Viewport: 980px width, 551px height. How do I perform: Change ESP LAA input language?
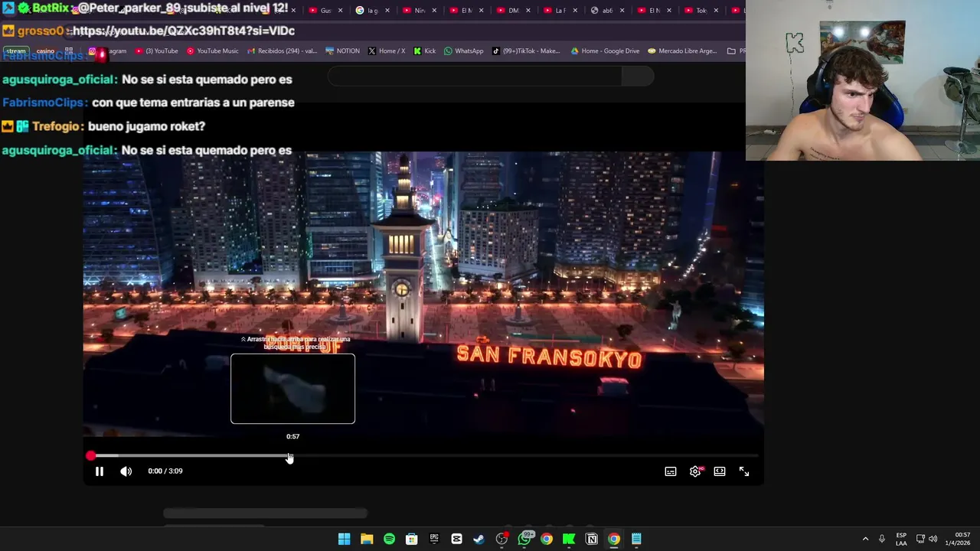click(x=901, y=539)
